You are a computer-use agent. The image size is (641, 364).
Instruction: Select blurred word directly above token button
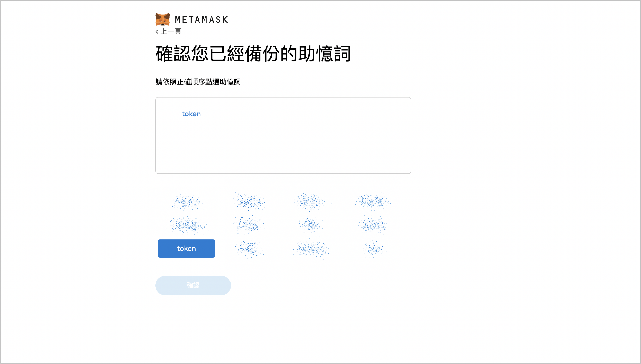(x=187, y=225)
